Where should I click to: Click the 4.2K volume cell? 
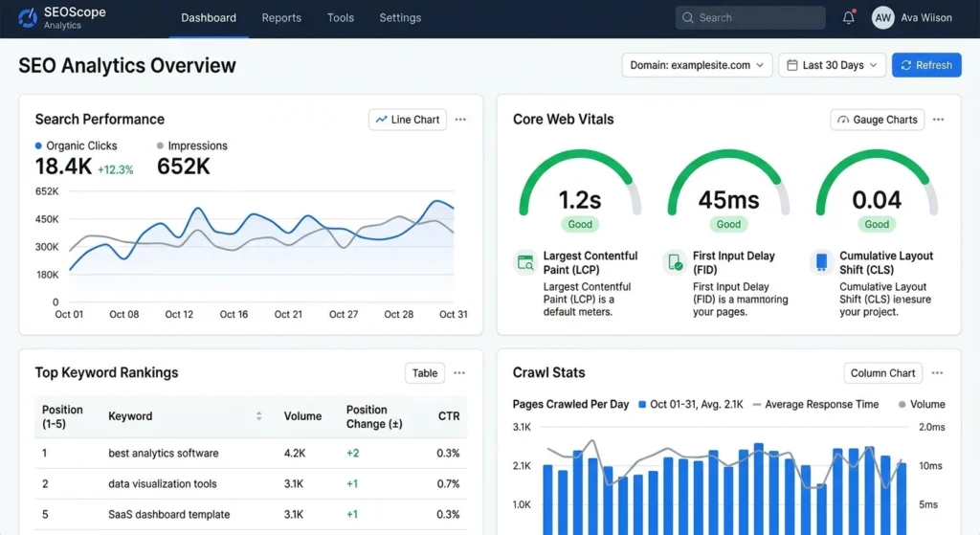[295, 453]
